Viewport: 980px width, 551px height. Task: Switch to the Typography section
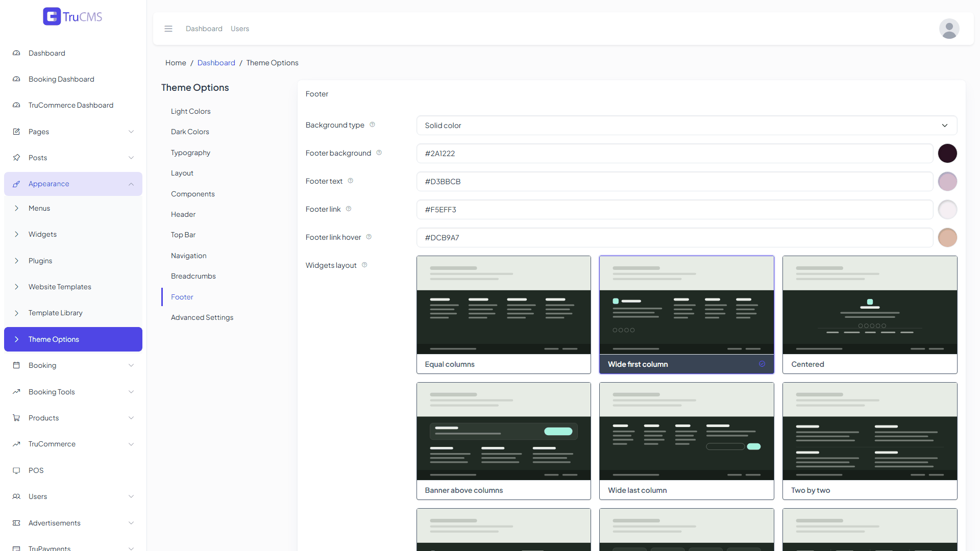190,153
